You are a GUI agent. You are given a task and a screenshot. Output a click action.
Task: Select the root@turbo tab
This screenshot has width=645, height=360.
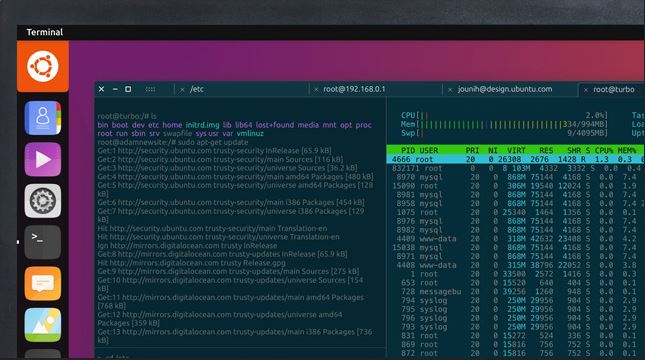tap(612, 89)
